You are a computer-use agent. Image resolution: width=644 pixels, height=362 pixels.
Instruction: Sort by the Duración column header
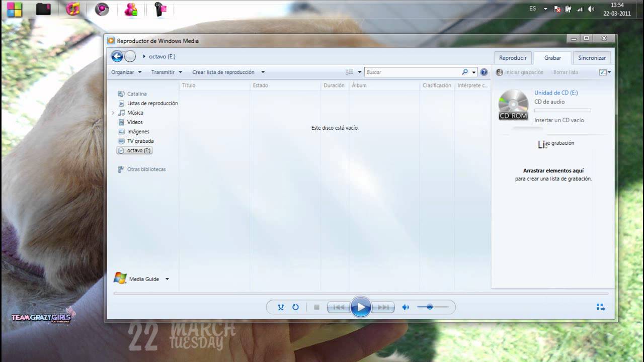pos(334,85)
